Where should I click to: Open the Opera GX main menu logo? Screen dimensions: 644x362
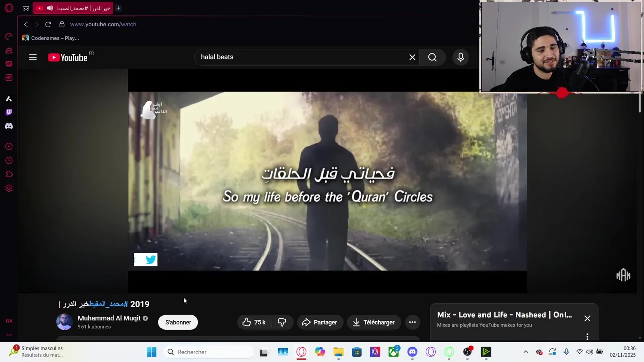(9, 8)
